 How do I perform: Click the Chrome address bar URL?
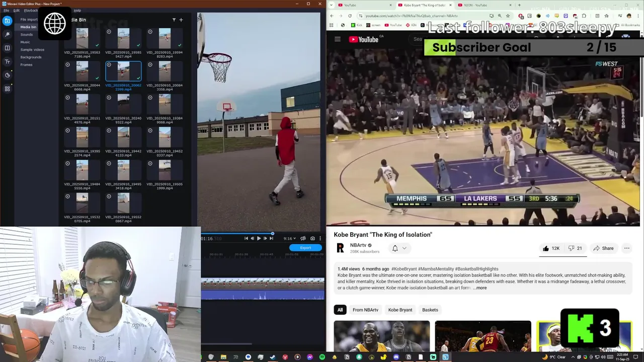tap(412, 16)
